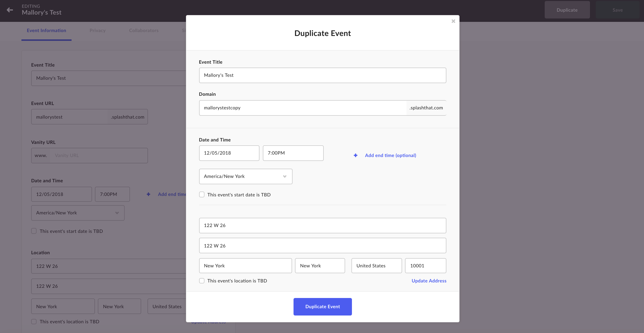Click Add end time link on background page

(x=172, y=194)
